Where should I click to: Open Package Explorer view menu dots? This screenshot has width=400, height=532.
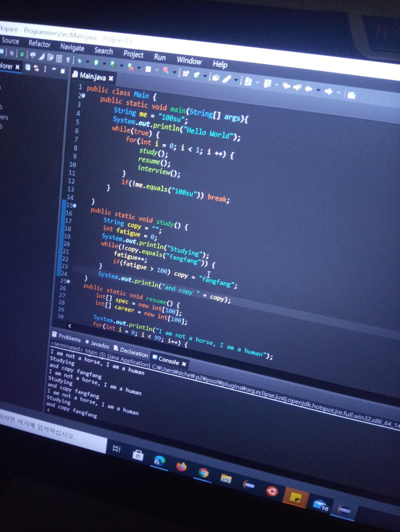click(x=45, y=69)
